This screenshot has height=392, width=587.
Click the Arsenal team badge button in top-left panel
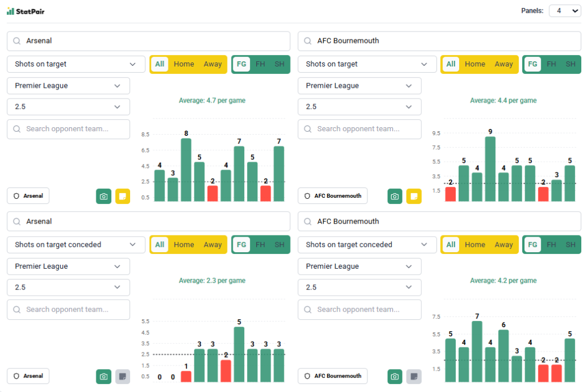(28, 196)
